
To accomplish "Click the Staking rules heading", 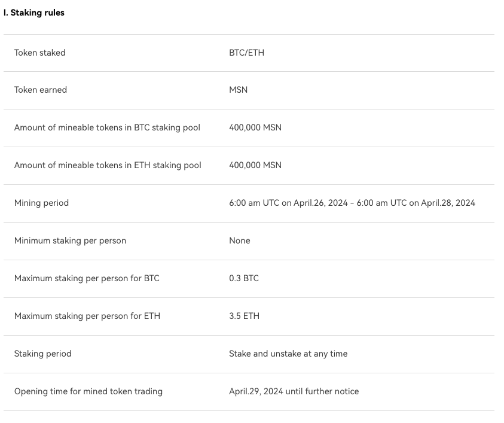I will click(x=33, y=13).
